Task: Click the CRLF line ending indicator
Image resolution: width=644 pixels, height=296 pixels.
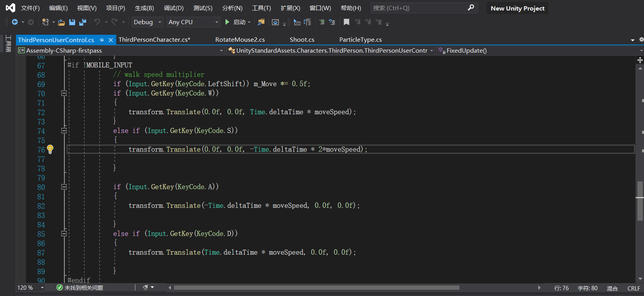Action: pos(633,288)
